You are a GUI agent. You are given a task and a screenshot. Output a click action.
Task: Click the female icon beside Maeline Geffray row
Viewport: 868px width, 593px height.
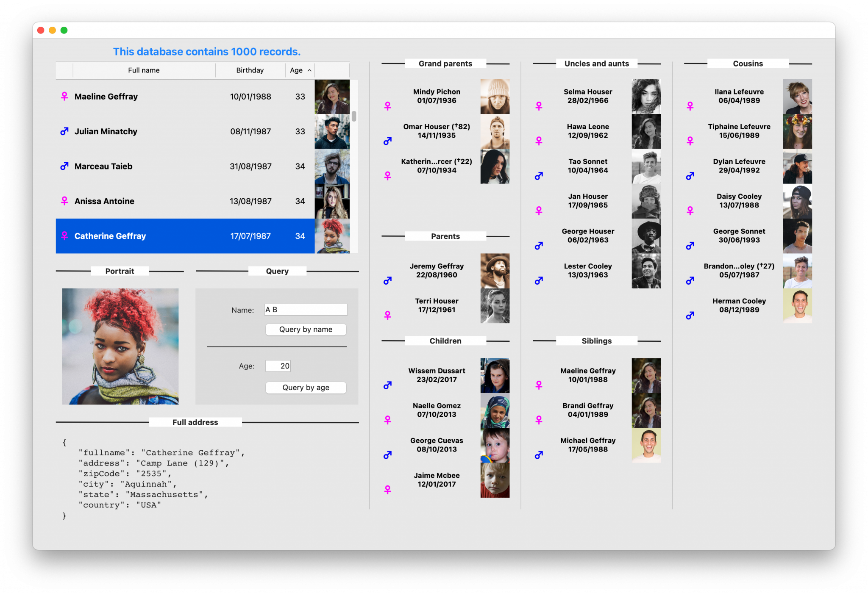pos(64,97)
